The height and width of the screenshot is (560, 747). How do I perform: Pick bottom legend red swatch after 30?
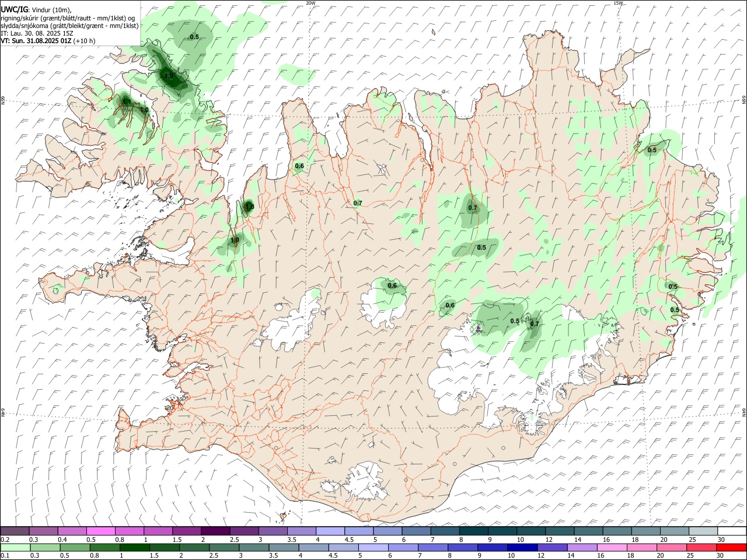pyautogui.click(x=731, y=547)
